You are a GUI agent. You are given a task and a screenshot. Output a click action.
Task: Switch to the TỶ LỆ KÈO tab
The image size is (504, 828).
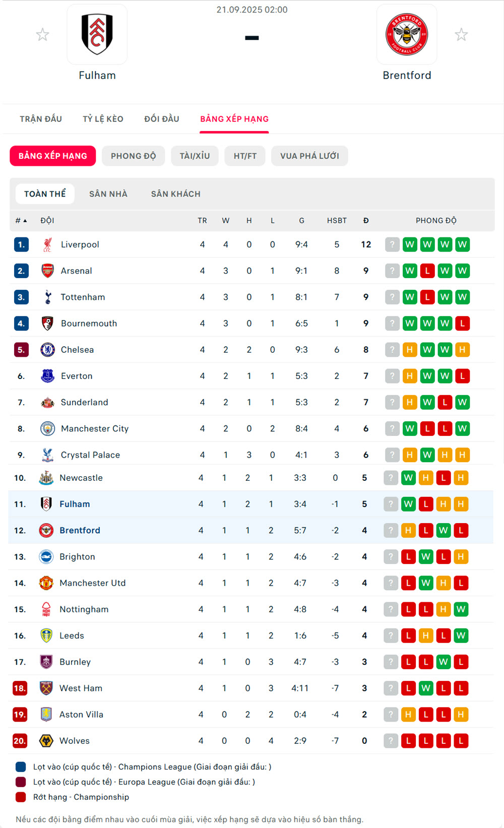coord(103,119)
